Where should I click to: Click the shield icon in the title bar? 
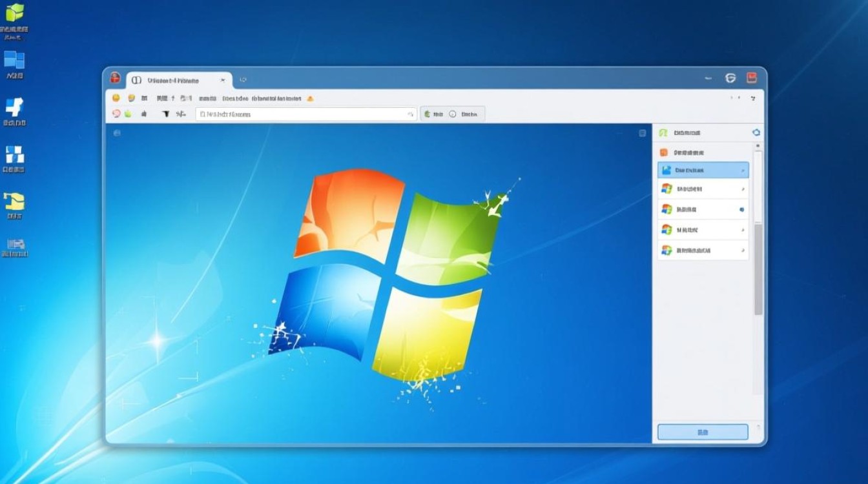[x=730, y=78]
